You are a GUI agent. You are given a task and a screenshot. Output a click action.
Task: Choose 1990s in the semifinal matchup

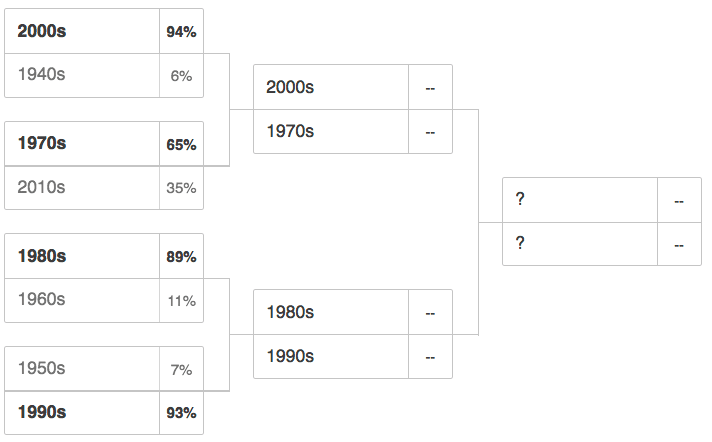coord(331,356)
